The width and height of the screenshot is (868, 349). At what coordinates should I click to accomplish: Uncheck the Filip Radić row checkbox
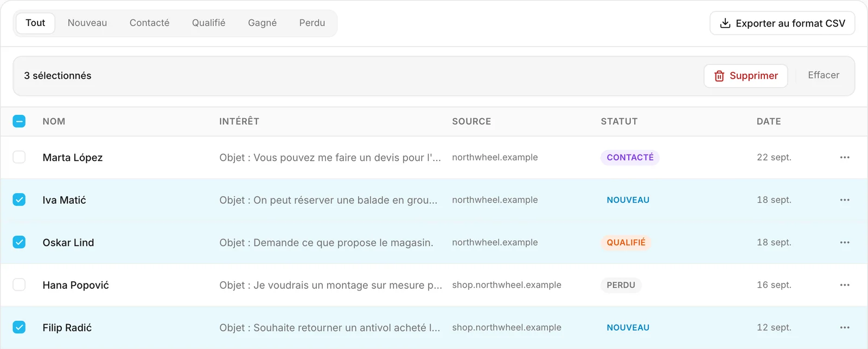tap(19, 327)
